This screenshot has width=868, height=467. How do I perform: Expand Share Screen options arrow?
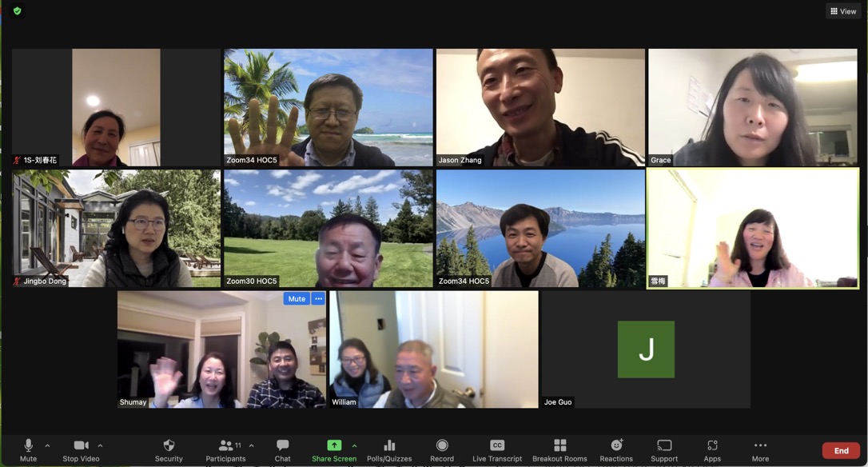tap(354, 445)
